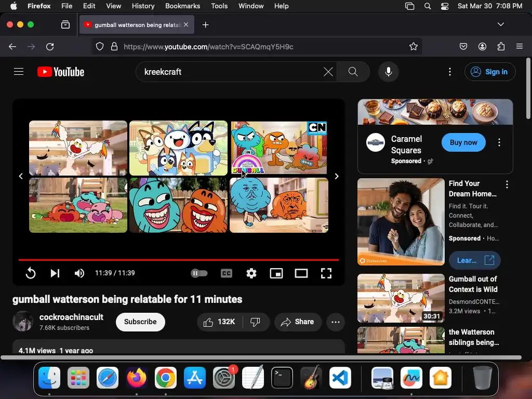532x399 pixels.
Task: Open the File menu
Action: [x=67, y=6]
